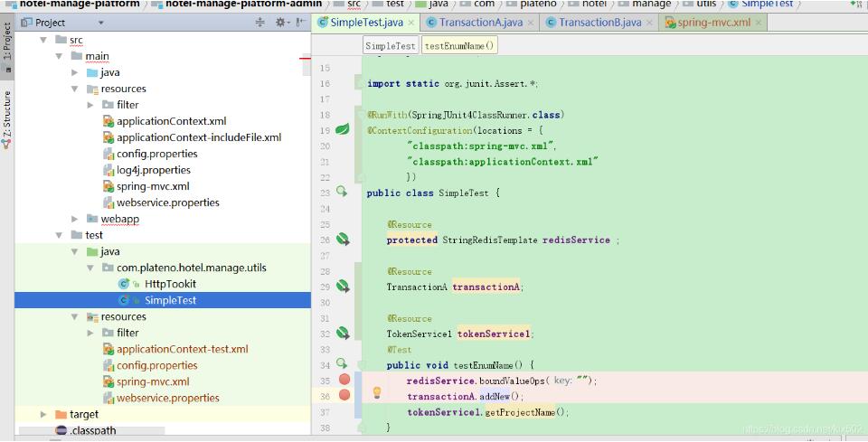
Task: Click run test icon beside class SimpleTest
Action: (342, 192)
